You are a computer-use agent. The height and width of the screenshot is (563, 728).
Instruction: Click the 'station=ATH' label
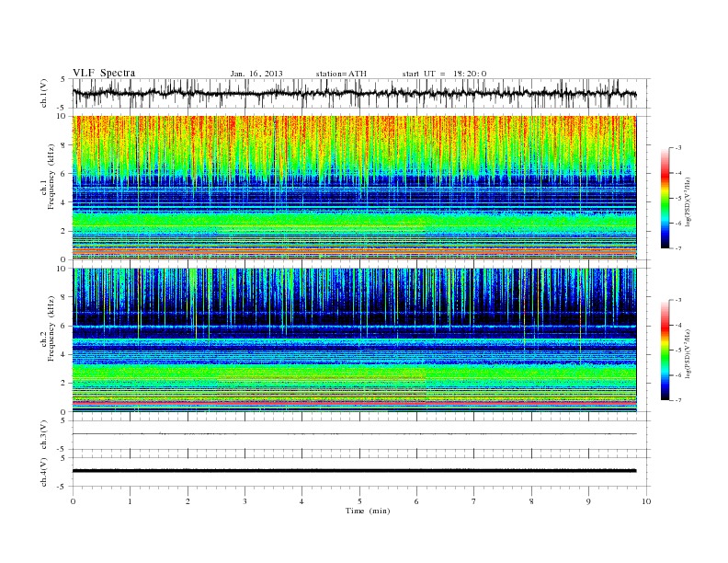[341, 74]
